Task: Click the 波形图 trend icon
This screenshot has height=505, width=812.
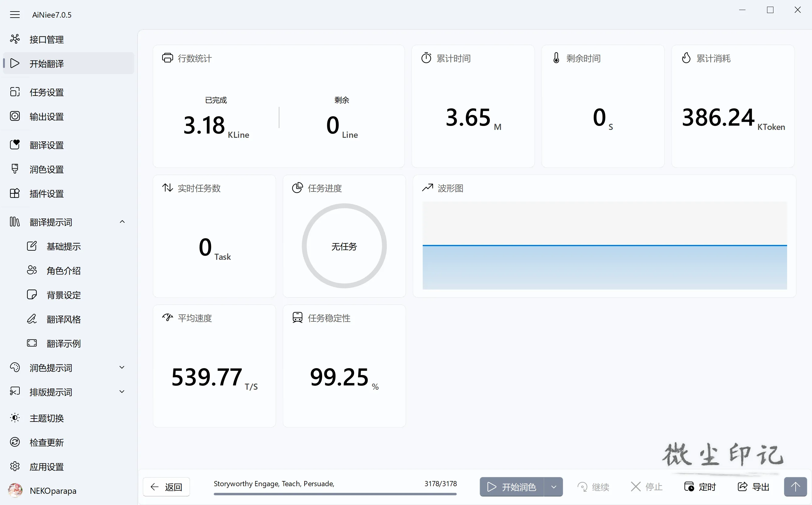Action: [427, 188]
